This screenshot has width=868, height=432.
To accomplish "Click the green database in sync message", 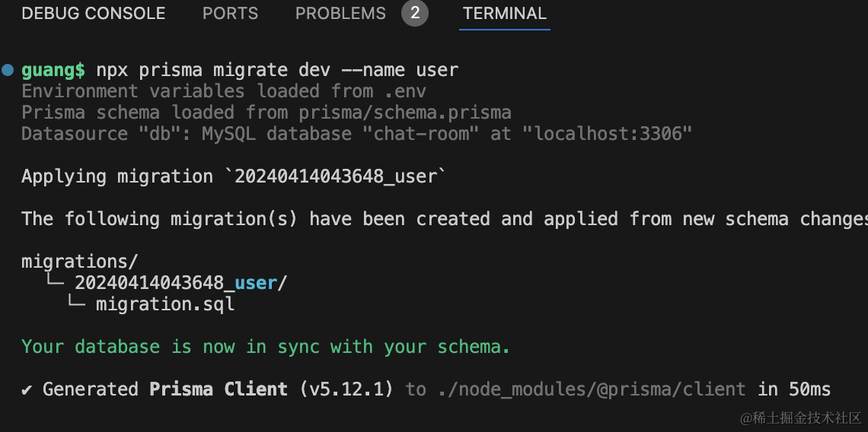I will (266, 348).
